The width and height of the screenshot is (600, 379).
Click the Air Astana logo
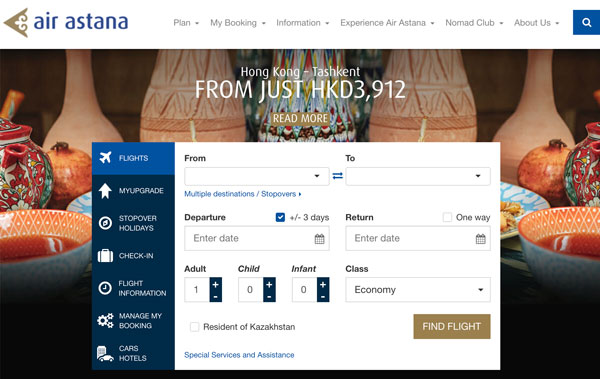[x=66, y=22]
